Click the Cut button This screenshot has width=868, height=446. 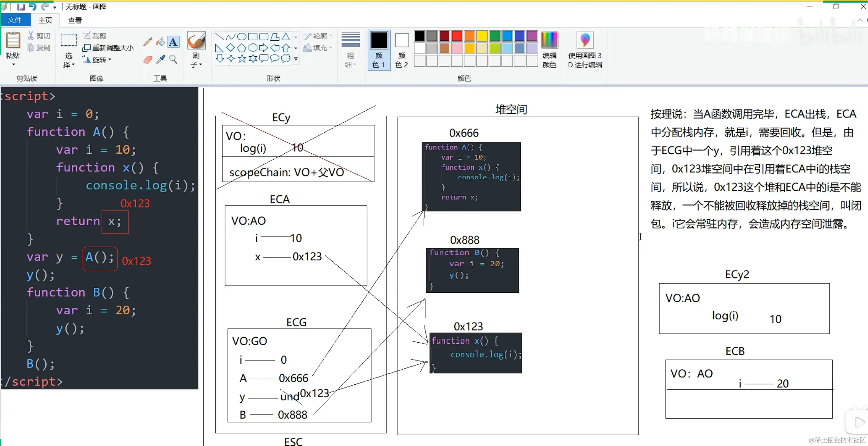39,36
